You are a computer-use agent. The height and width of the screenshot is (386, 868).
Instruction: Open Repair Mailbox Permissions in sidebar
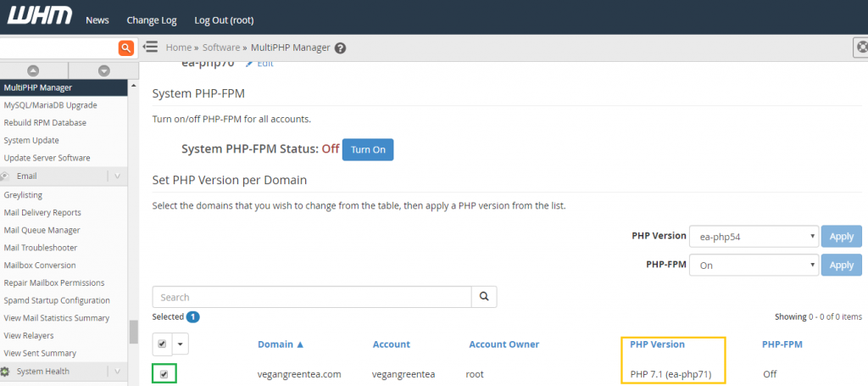tap(53, 283)
